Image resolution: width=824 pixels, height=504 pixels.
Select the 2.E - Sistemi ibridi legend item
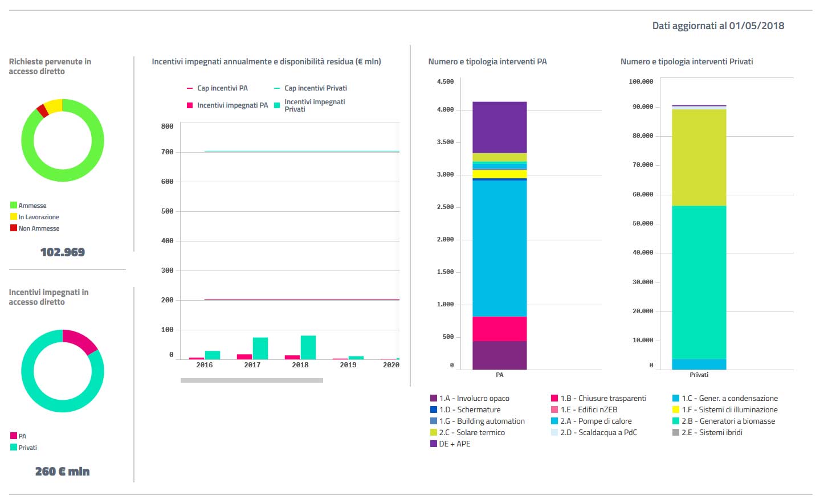click(708, 433)
